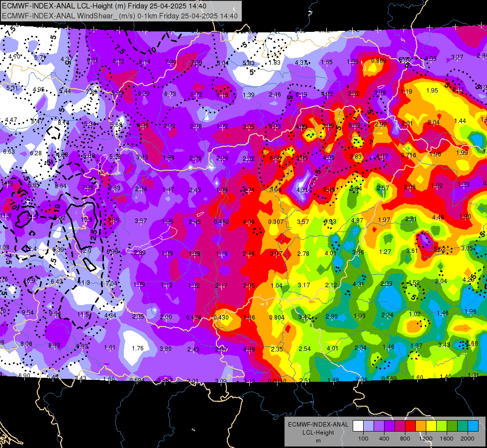Click the map value 4.87

(357, 220)
